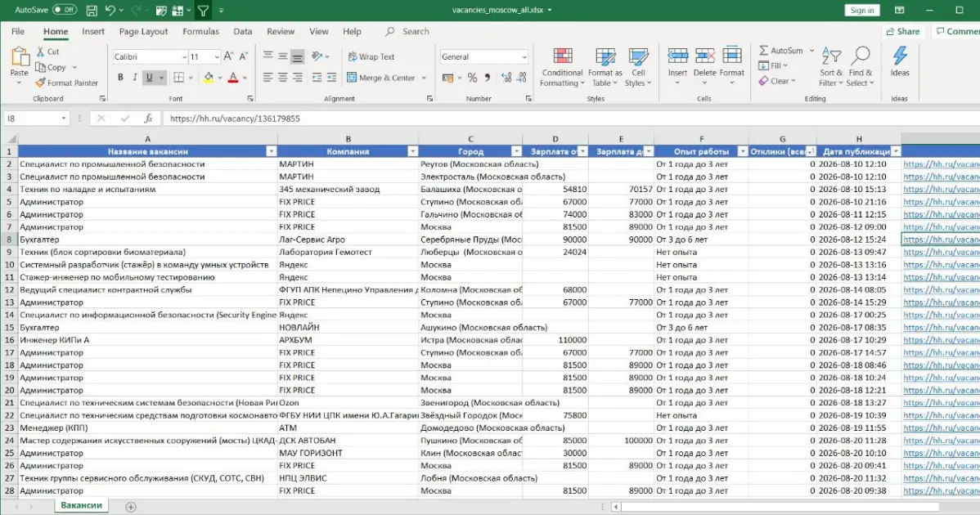This screenshot has width=980, height=515.
Task: Click the Share button
Action: point(903,31)
